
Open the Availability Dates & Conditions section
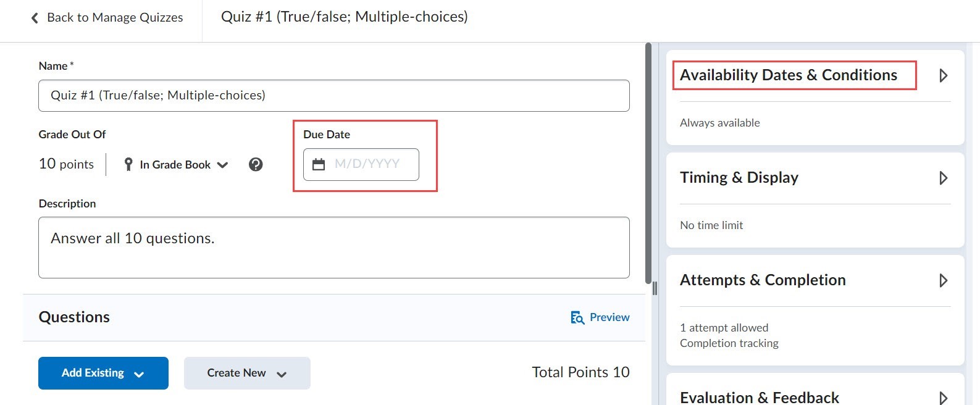789,75
